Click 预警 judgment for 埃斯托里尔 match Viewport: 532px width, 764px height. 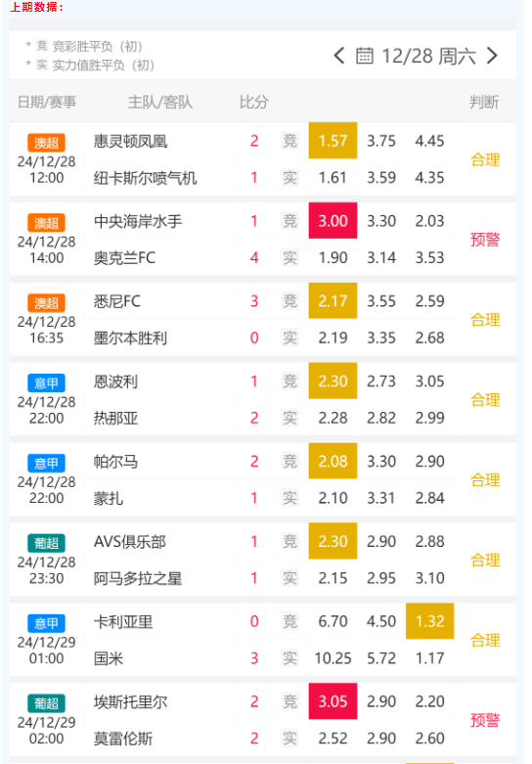click(x=485, y=720)
